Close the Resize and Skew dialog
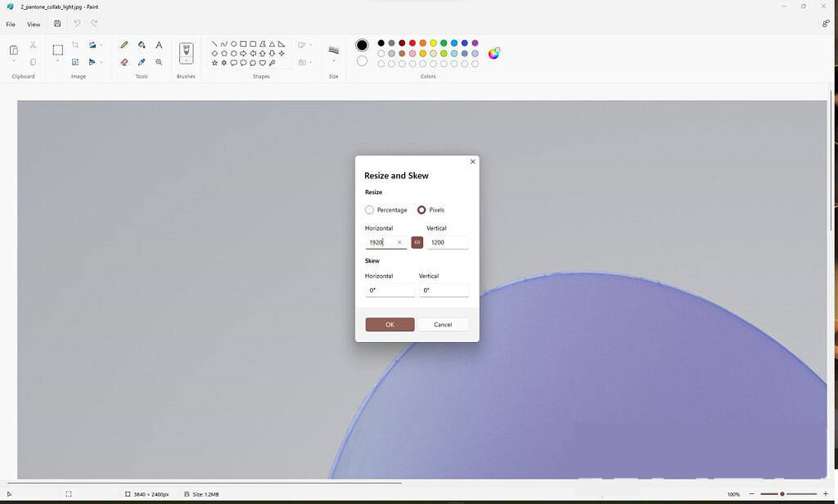 [472, 161]
